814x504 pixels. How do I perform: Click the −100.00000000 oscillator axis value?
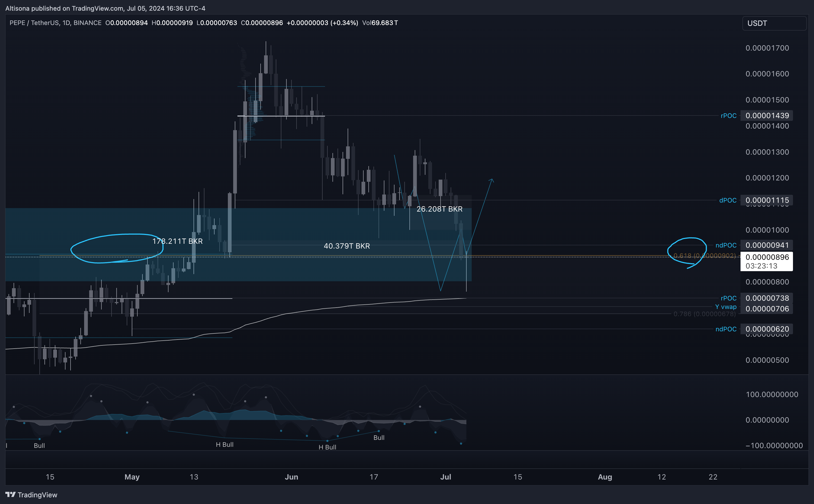774,446
